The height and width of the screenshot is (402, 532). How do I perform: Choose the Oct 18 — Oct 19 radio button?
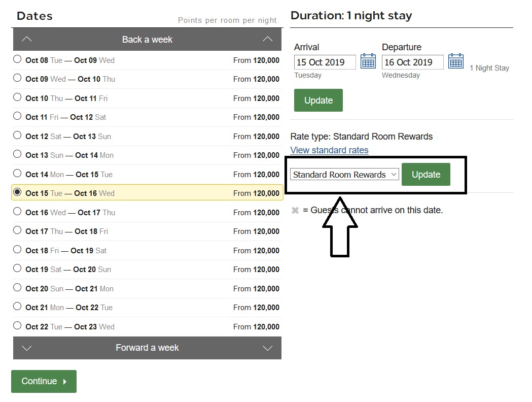[x=17, y=250]
